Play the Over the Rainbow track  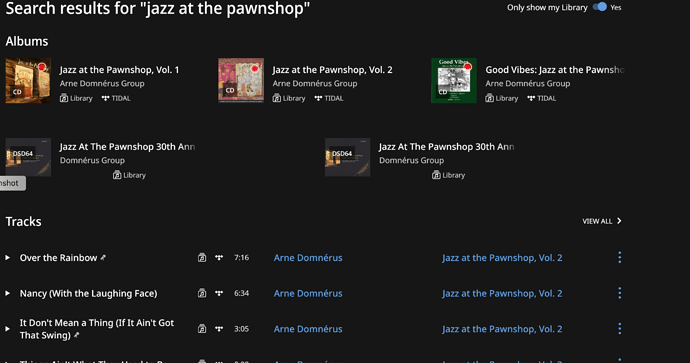(x=7, y=258)
